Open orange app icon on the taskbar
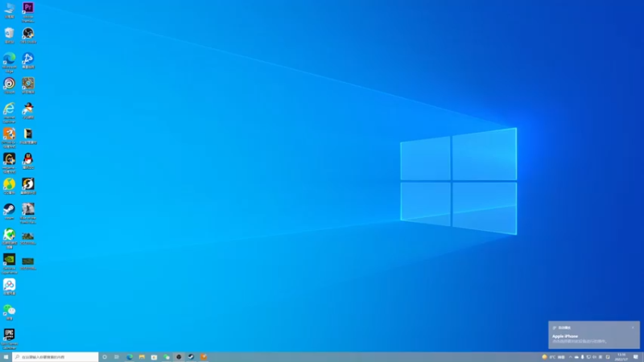This screenshot has width=644, height=362. [204, 357]
